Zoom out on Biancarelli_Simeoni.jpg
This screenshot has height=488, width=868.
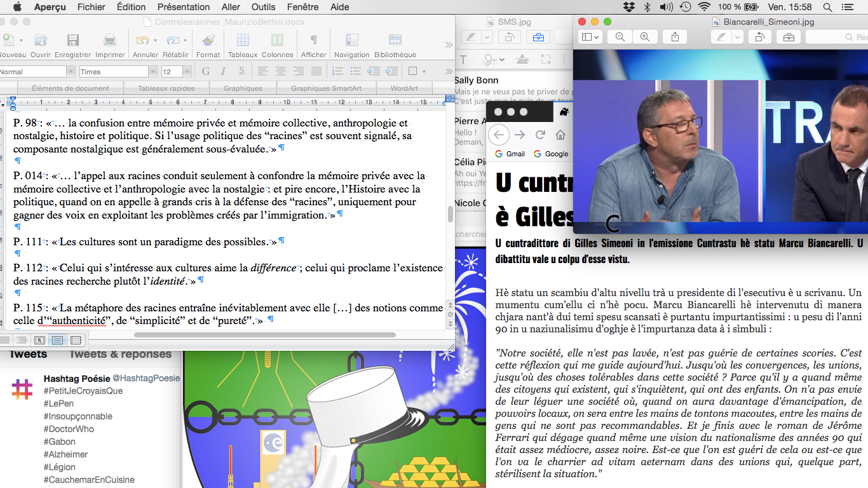click(x=620, y=37)
